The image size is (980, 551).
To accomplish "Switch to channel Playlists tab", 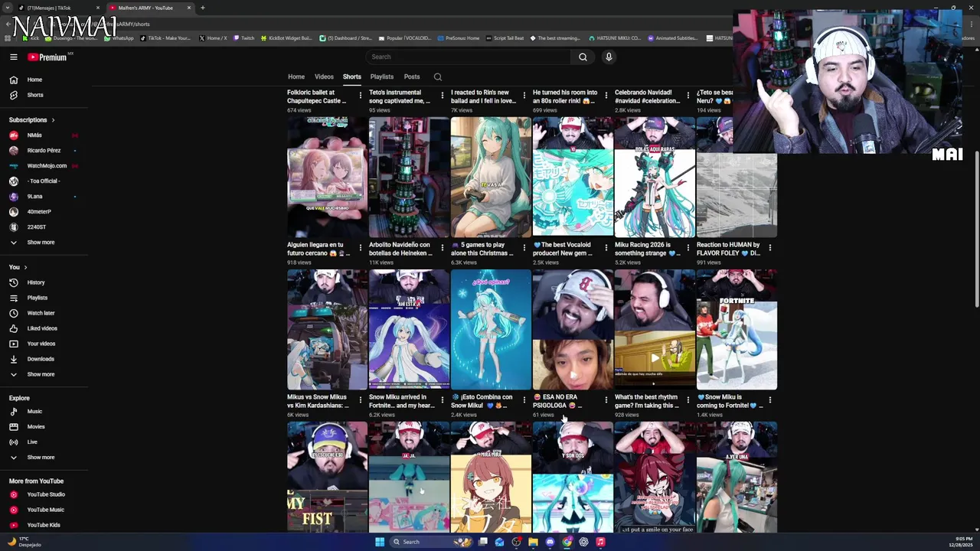I will click(382, 77).
